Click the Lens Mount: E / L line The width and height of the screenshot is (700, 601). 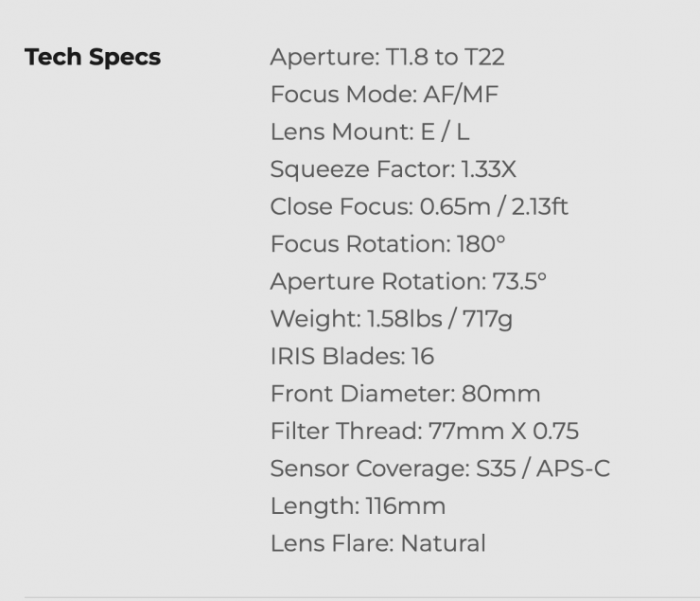(370, 133)
